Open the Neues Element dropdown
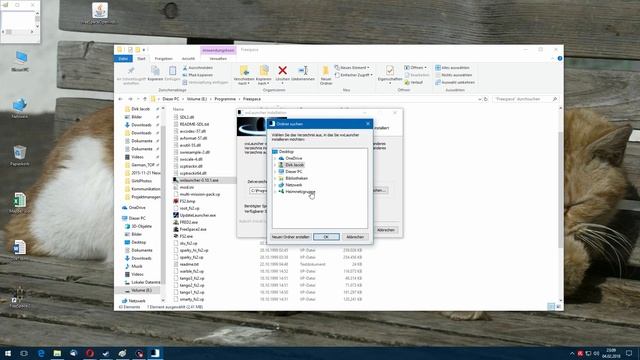The width and height of the screenshot is (640, 360). (352, 68)
